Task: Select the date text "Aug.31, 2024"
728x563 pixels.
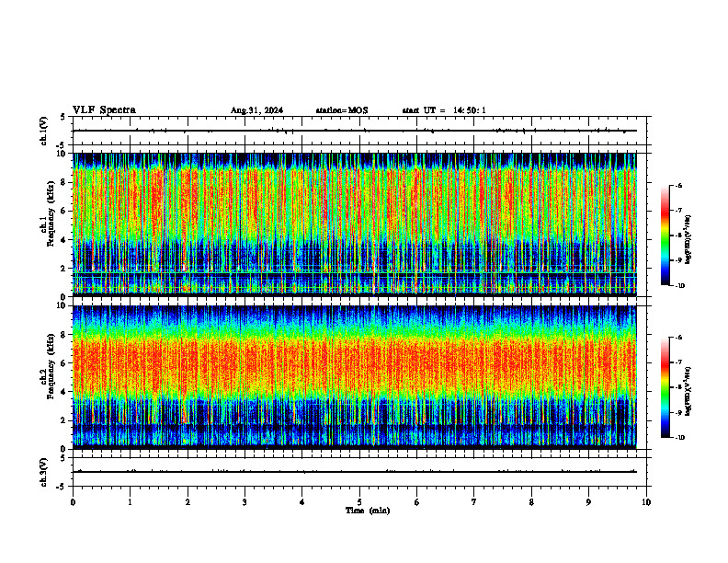Action: 256,110
